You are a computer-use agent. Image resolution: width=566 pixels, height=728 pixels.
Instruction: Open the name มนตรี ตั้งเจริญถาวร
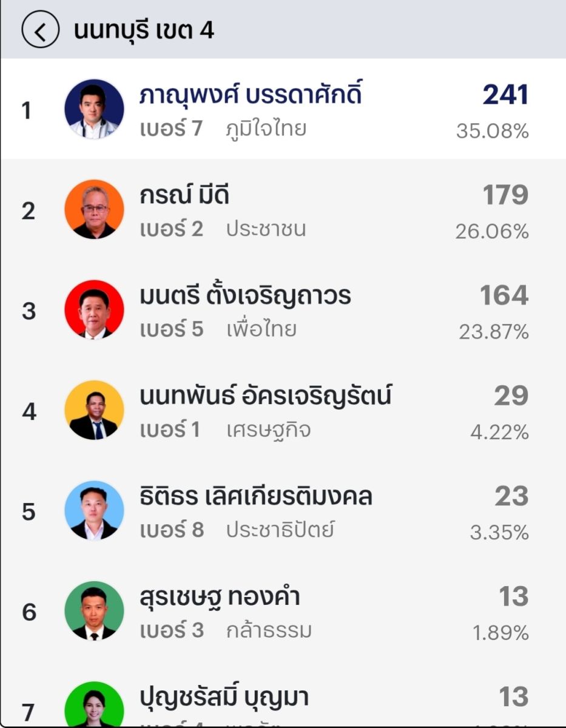click(x=245, y=296)
